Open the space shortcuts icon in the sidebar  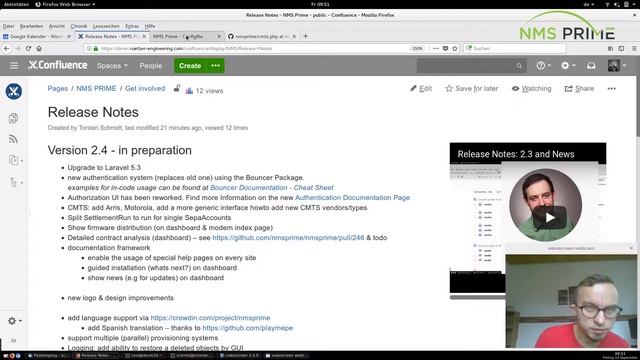14,160
